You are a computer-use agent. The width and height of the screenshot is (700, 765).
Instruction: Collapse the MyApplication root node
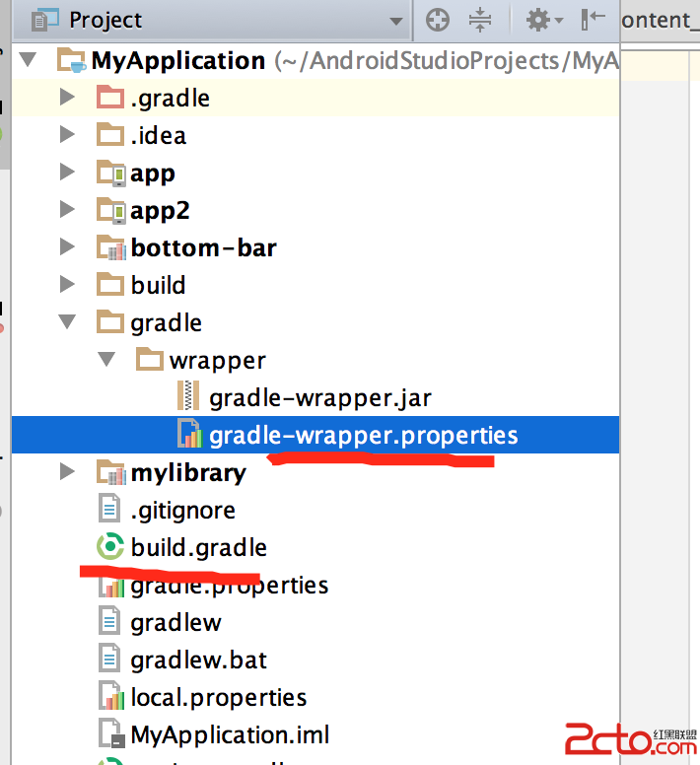pyautogui.click(x=27, y=60)
